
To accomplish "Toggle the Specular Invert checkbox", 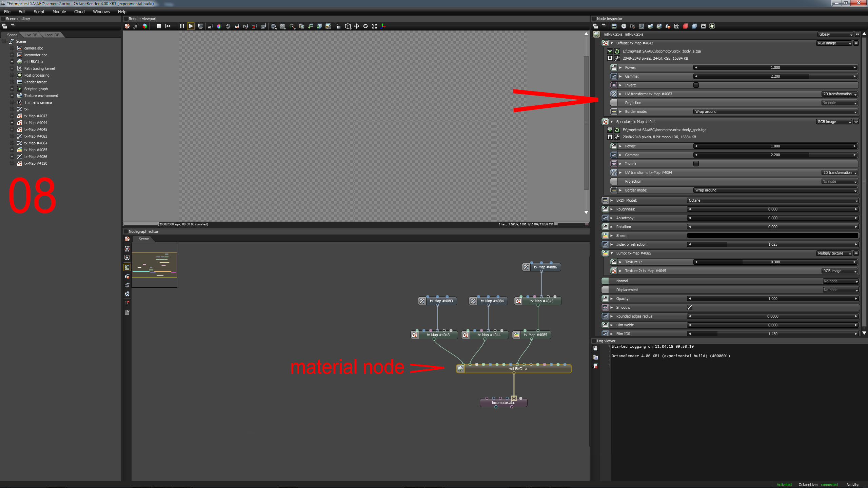I will coord(696,164).
